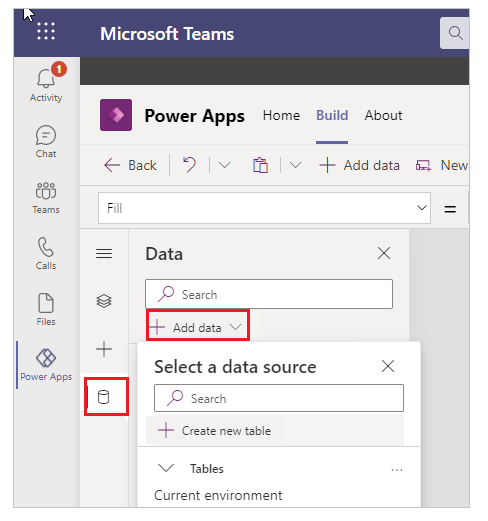Close the Data pane

384,253
